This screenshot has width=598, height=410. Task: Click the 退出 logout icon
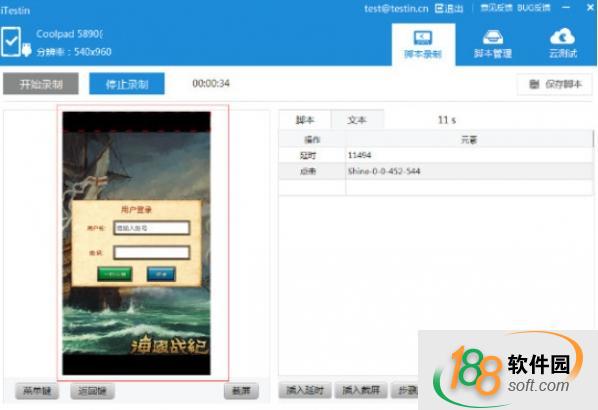coord(439,8)
